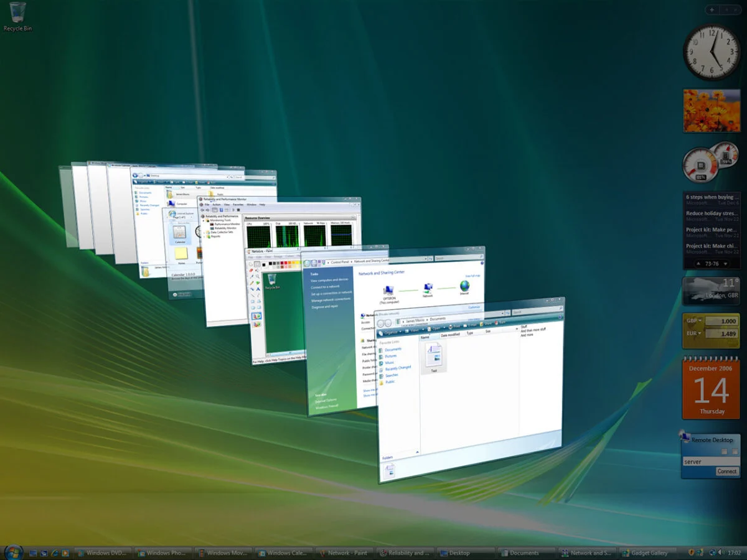Viewport: 747px width, 560px height.
Task: Click Date modified column header in Documents
Action: (x=450, y=335)
